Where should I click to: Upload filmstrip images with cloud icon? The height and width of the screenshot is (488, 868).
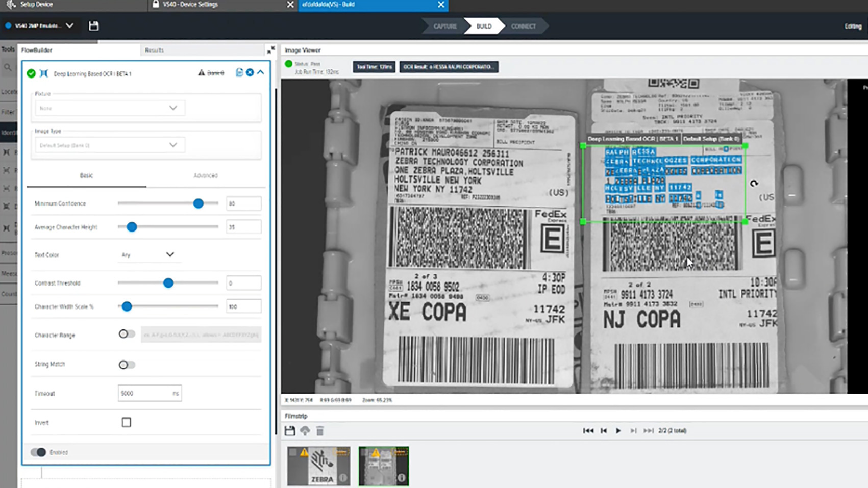point(305,431)
